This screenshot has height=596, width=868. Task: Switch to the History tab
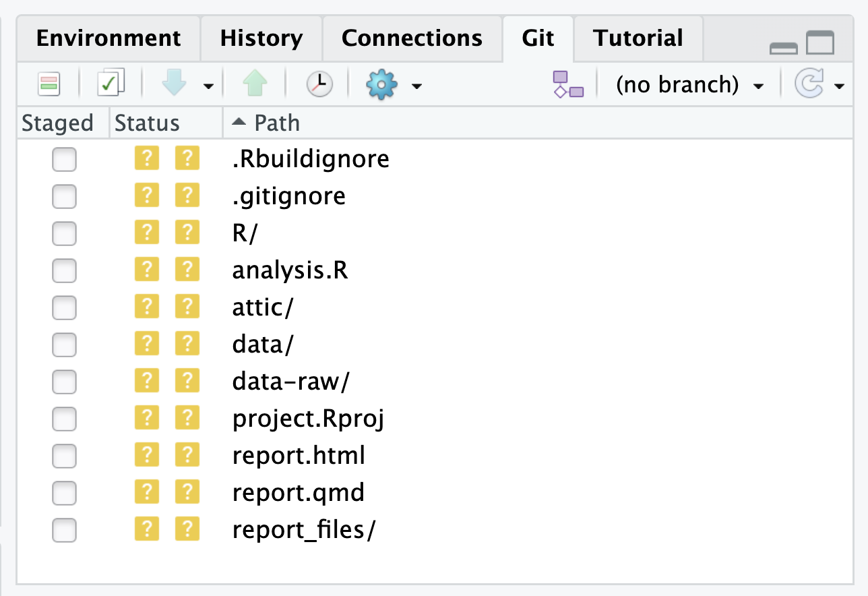click(261, 38)
